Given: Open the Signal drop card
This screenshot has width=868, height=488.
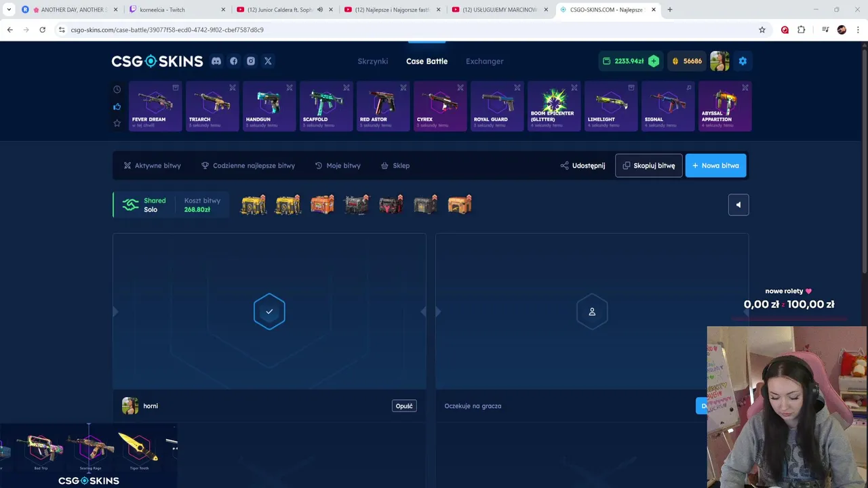Looking at the screenshot, I should (668, 106).
